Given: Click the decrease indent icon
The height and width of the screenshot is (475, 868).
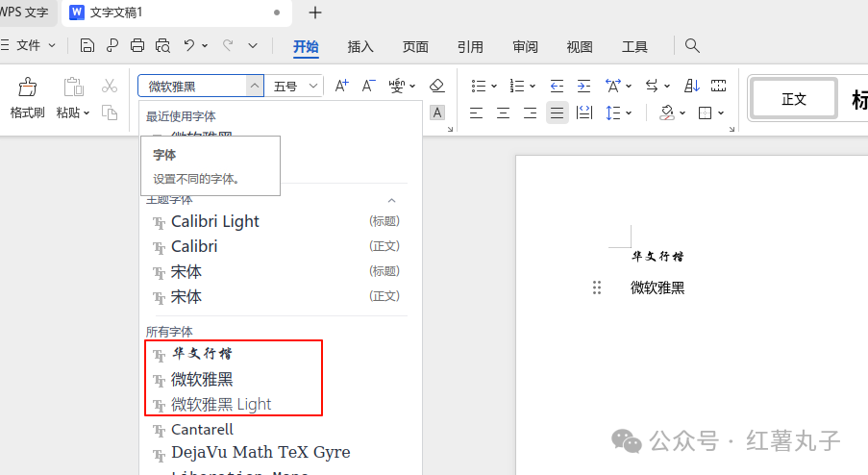Looking at the screenshot, I should tap(557, 86).
